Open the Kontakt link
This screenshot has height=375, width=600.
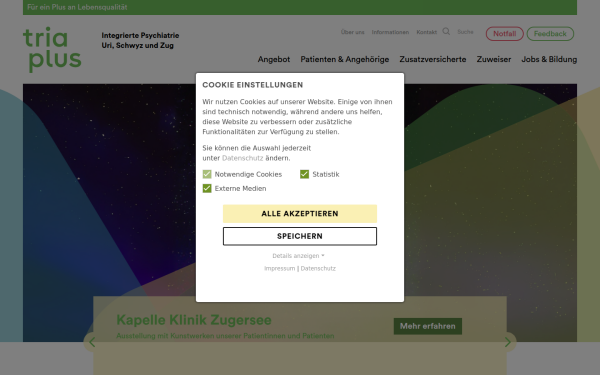click(x=426, y=32)
